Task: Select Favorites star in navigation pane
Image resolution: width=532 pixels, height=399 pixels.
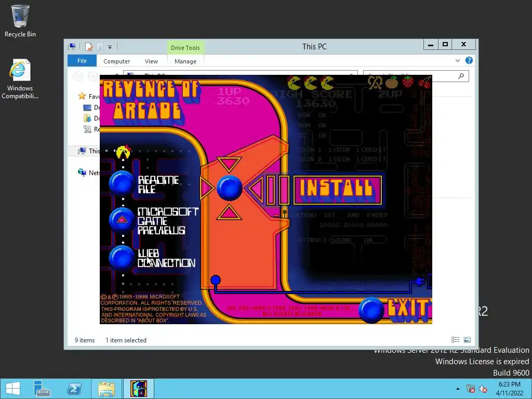Action: [x=82, y=96]
